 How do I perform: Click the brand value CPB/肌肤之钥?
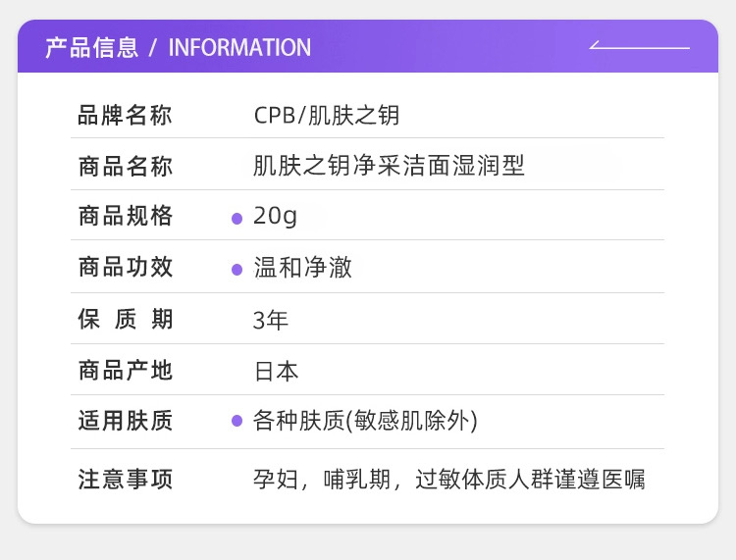point(326,116)
